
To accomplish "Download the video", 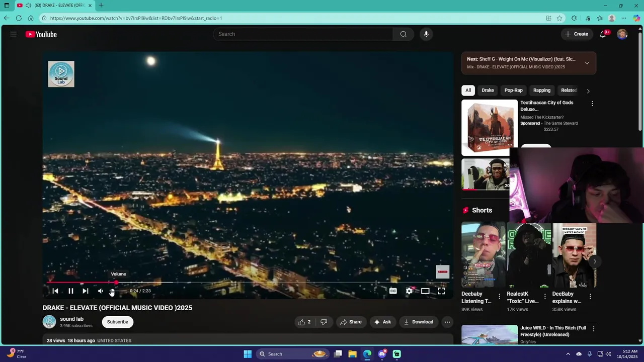I will click(x=419, y=322).
